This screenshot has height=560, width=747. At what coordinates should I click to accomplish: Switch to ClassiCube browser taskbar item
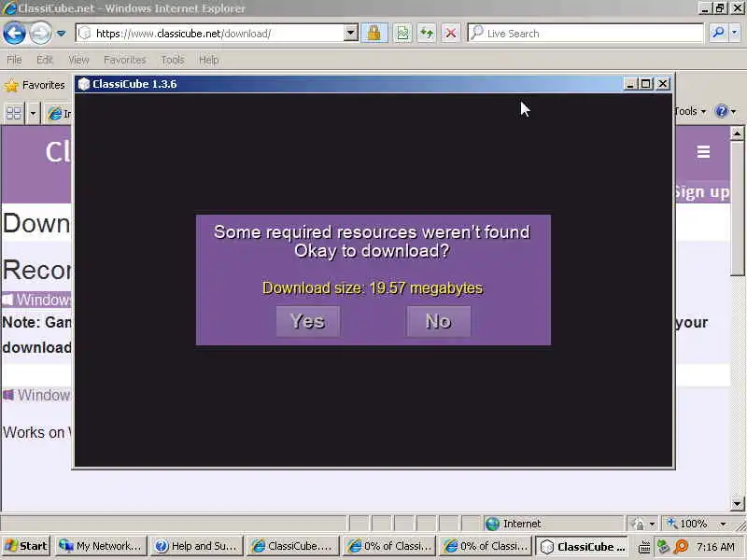[x=292, y=546]
